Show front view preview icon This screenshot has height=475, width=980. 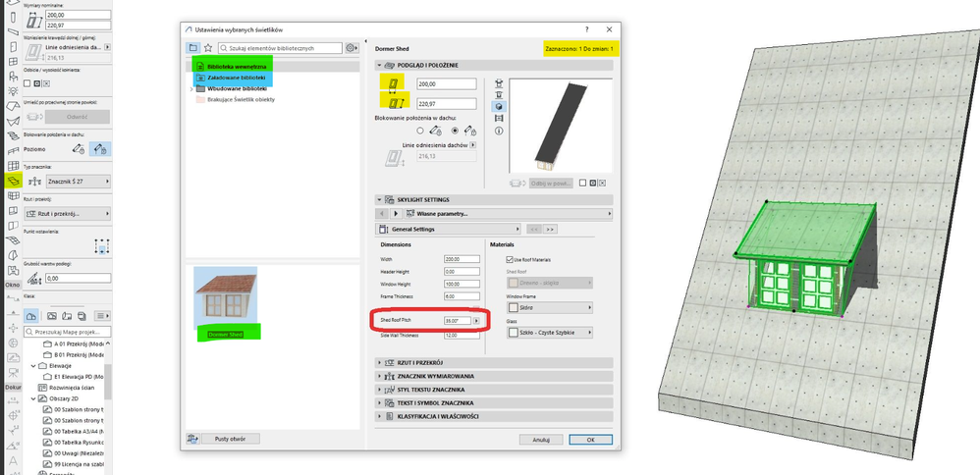500,95
